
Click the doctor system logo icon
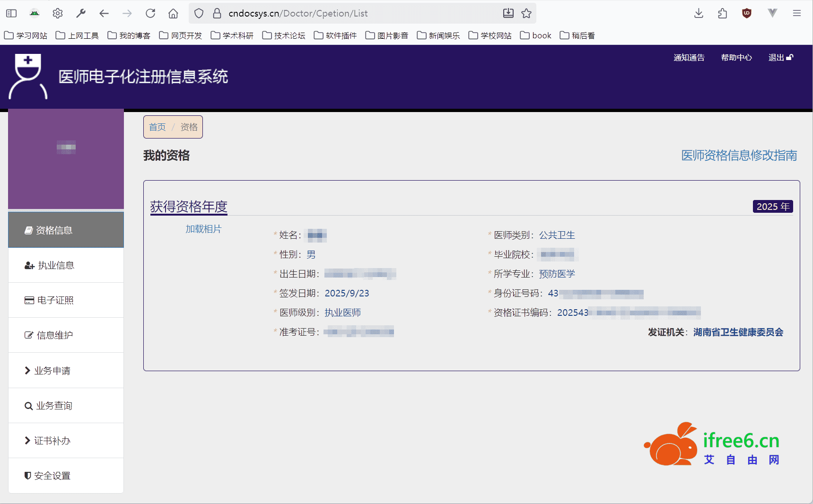pyautogui.click(x=28, y=76)
